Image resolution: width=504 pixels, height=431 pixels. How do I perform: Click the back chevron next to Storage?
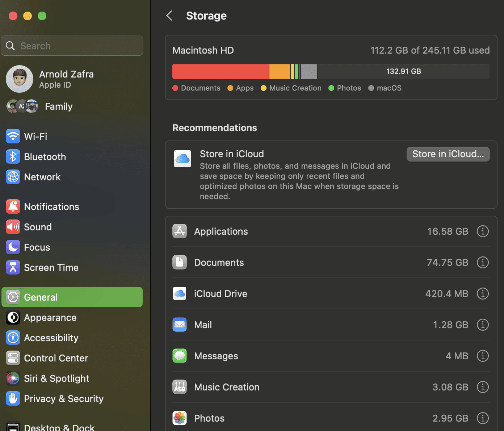coord(169,16)
